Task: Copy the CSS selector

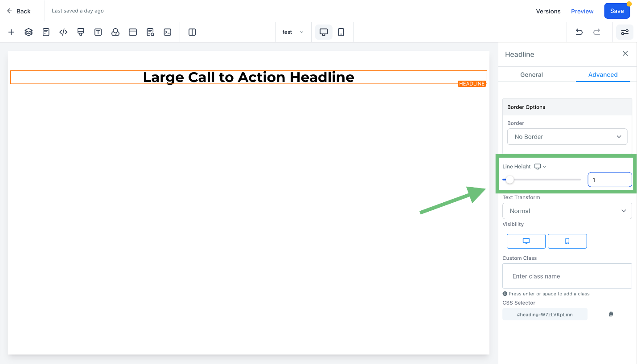Action: coord(611,314)
